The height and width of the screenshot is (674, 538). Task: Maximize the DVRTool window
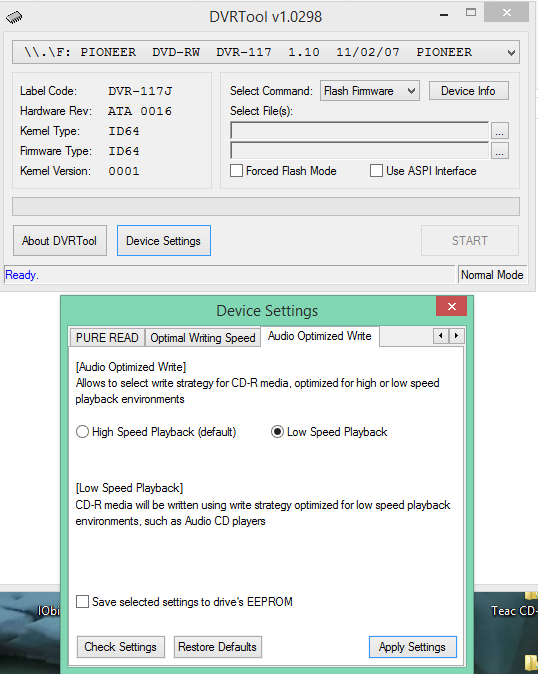tap(471, 13)
